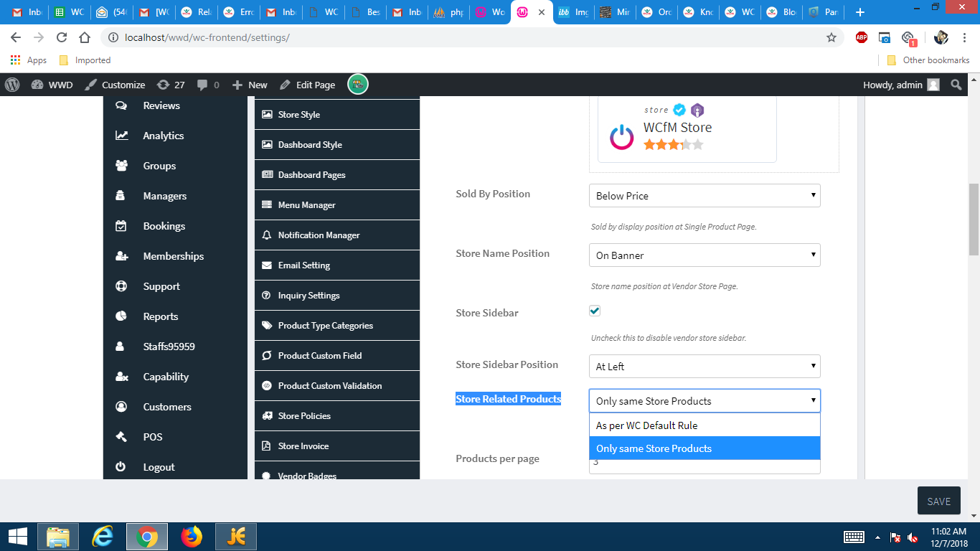Click the Product Custom Validation eye icon

click(x=267, y=386)
